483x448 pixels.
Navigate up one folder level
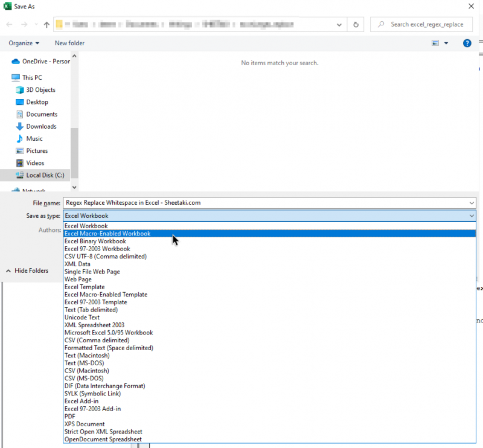[46, 24]
